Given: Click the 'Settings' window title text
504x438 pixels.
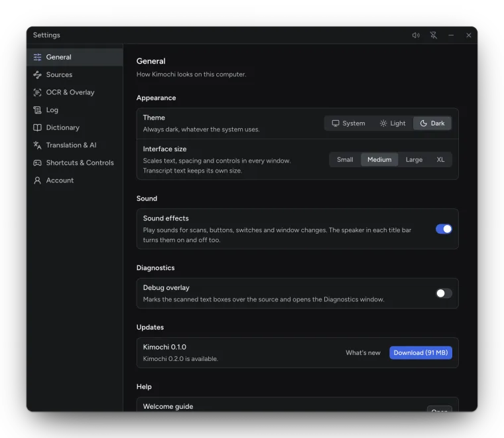Looking at the screenshot, I should pos(46,35).
